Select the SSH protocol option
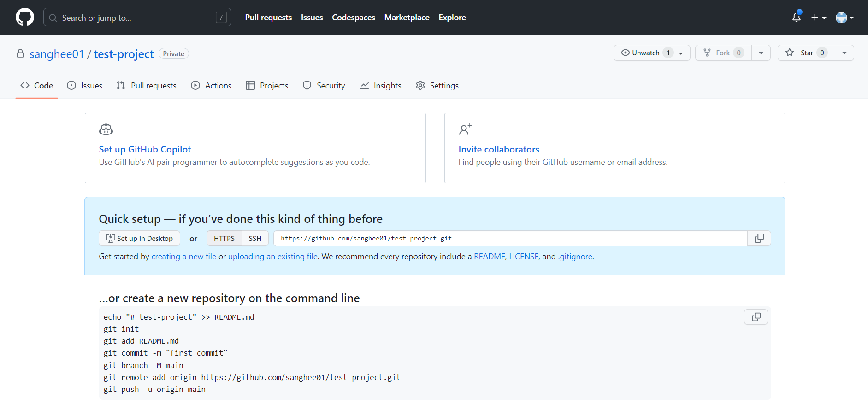 [255, 239]
